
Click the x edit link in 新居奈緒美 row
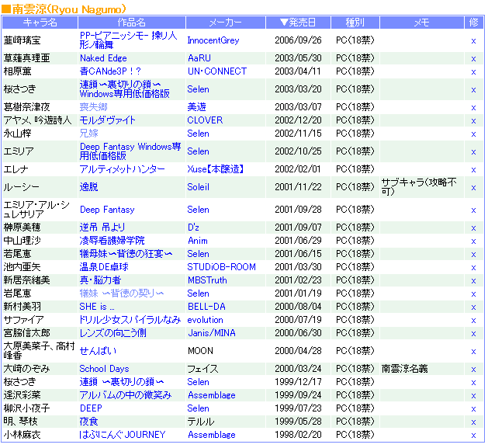[474, 281]
